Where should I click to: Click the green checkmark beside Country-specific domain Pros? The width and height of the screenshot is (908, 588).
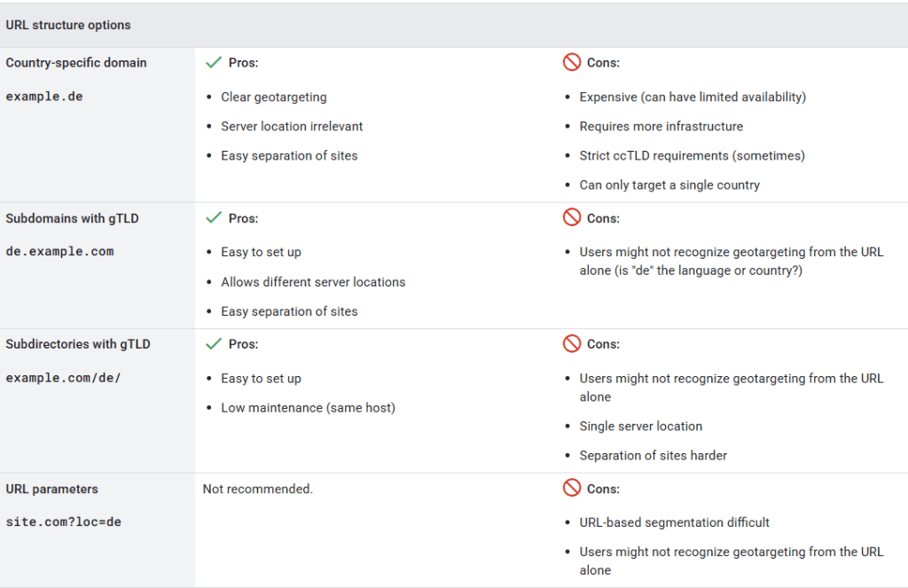tap(213, 63)
